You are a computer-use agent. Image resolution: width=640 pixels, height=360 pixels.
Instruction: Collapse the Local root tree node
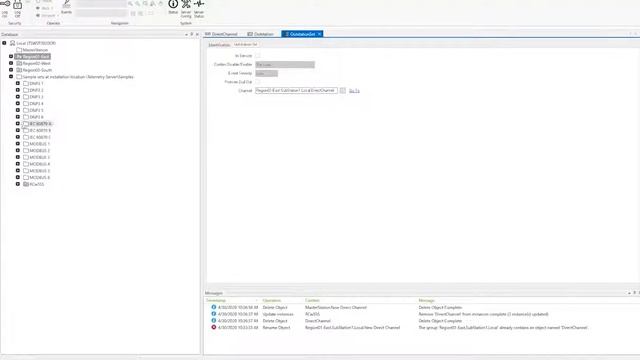(x=4, y=43)
